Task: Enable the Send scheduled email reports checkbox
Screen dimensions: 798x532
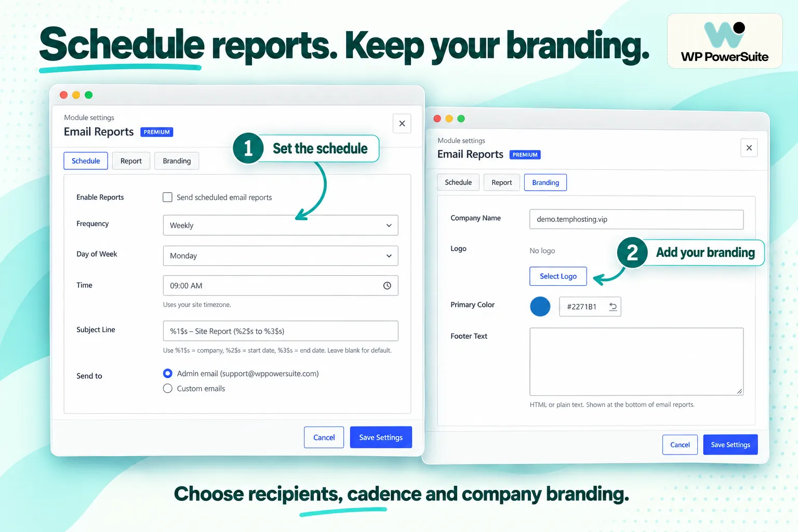Action: click(x=167, y=197)
